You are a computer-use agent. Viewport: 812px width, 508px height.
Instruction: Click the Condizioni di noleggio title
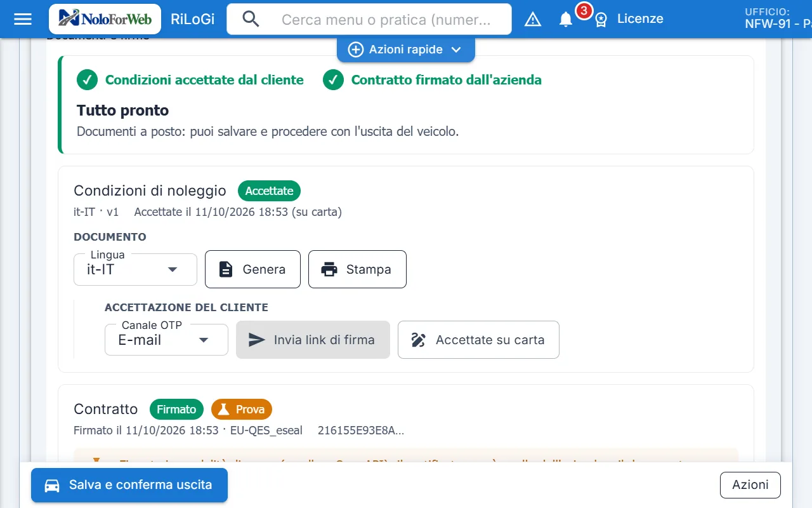(150, 190)
